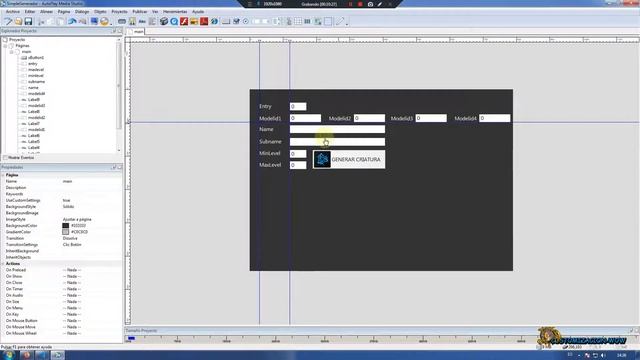The image size is (640, 360).
Task: Toggle the Mostrar Eventos checkbox
Action: pos(6,158)
